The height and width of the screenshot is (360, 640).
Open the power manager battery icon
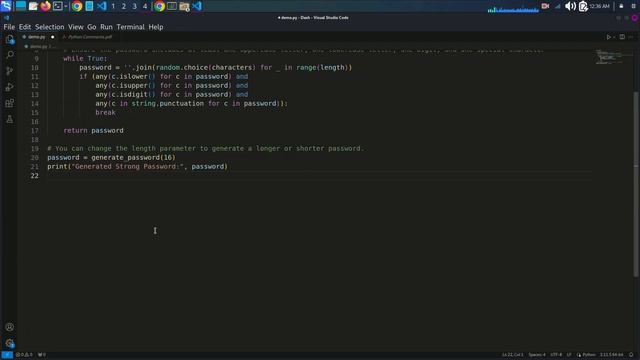pyautogui.click(x=583, y=6)
